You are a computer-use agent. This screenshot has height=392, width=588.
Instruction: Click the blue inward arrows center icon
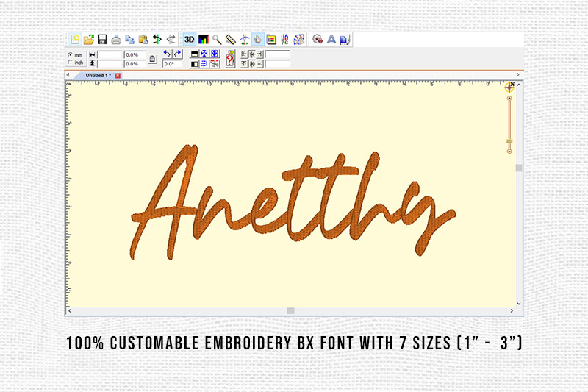(x=204, y=54)
